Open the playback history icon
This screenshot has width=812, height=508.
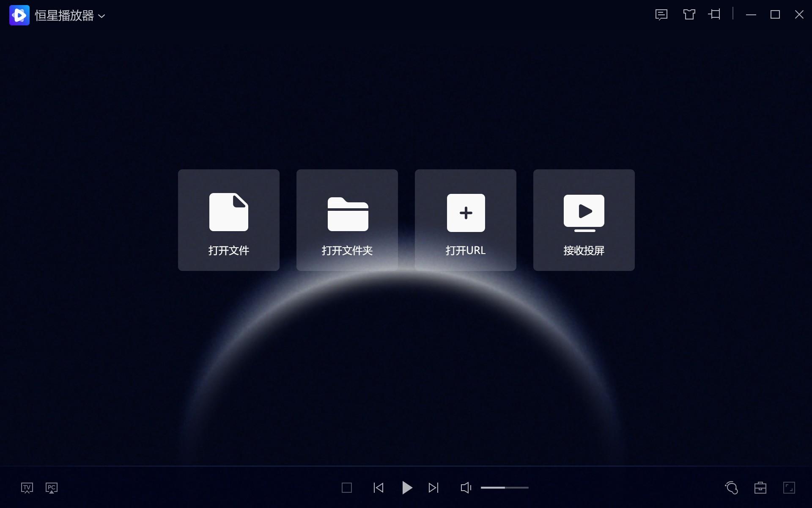(x=732, y=488)
